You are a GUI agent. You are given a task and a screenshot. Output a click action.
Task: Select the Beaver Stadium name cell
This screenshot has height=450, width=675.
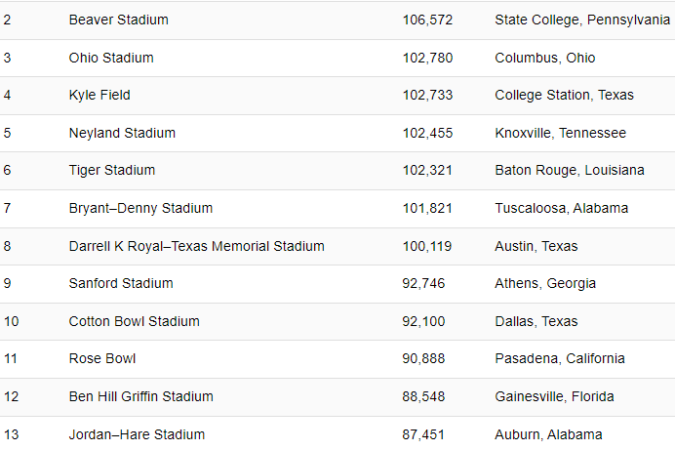pos(118,20)
